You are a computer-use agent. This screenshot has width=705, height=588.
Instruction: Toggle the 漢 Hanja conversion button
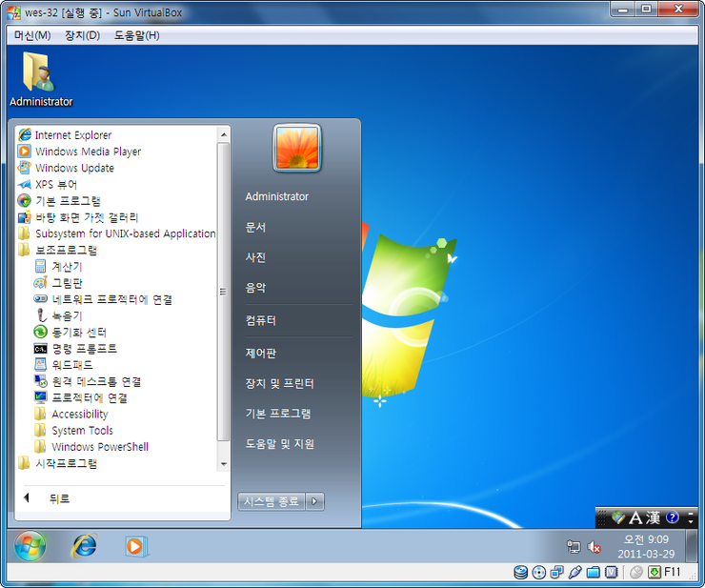pyautogui.click(x=653, y=517)
